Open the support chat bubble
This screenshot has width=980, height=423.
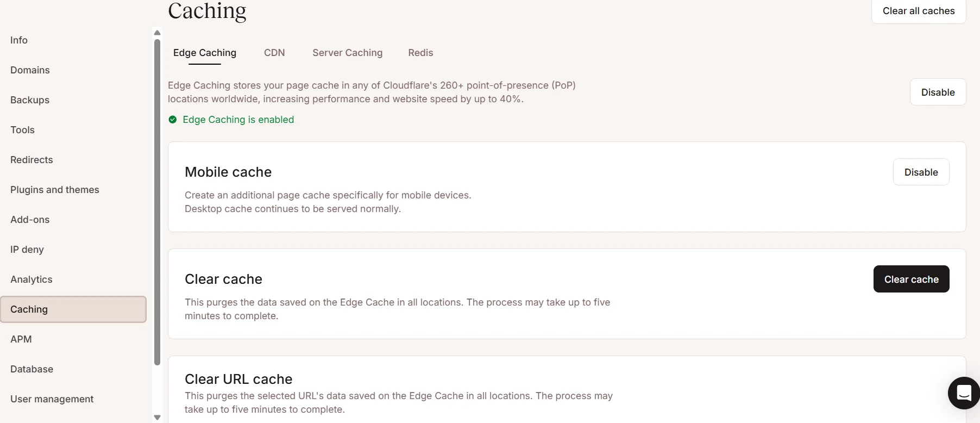click(963, 393)
